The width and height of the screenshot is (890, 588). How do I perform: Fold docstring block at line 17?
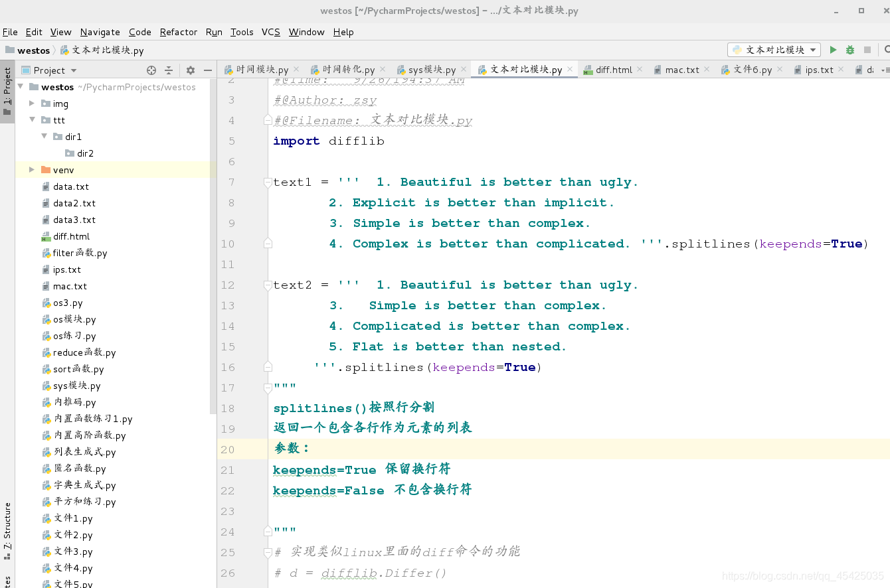268,388
